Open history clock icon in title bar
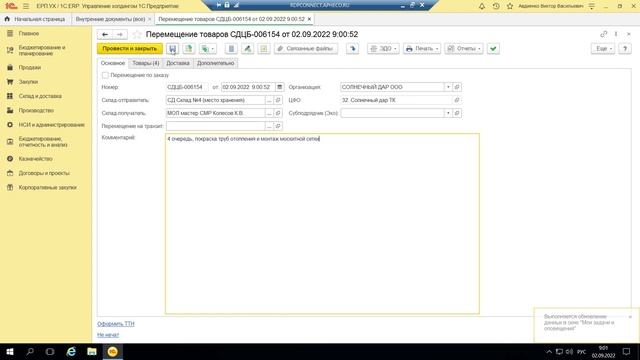 pyautogui.click(x=496, y=6)
